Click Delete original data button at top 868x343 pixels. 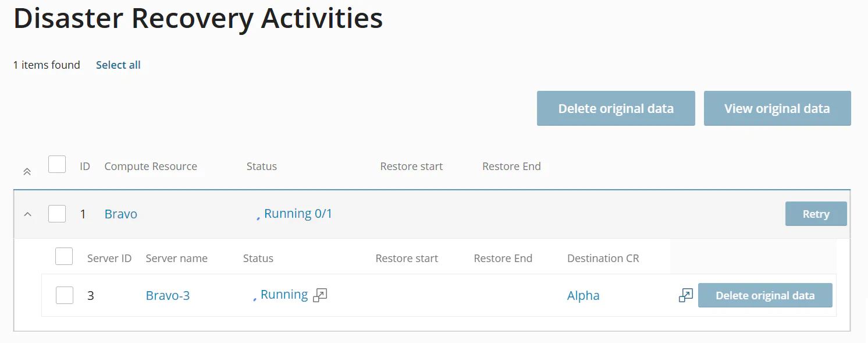(x=616, y=108)
